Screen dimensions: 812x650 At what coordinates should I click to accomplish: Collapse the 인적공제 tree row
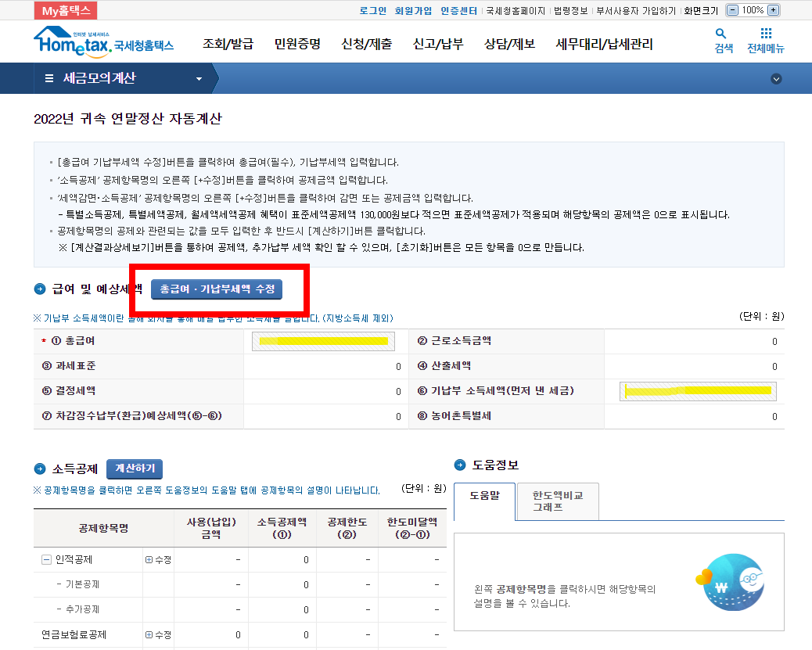tap(46, 559)
